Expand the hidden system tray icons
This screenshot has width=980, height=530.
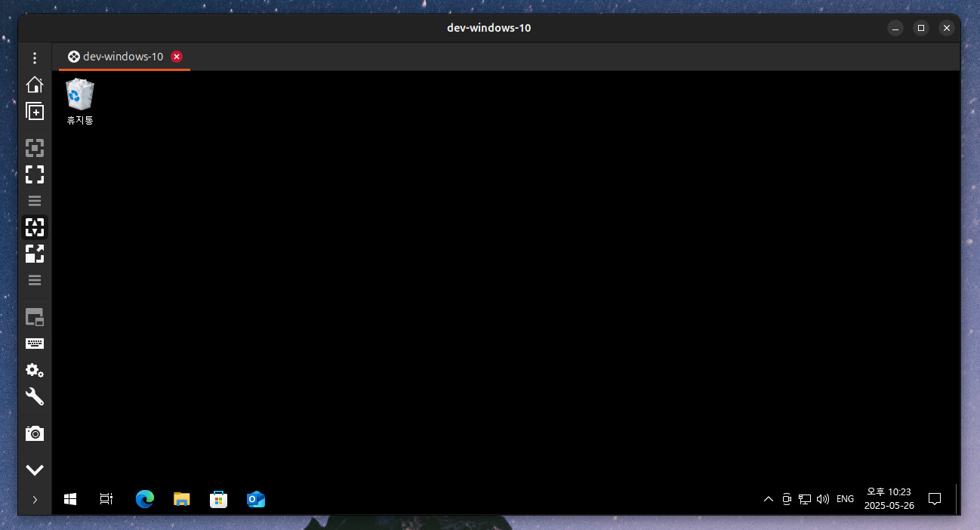(769, 499)
